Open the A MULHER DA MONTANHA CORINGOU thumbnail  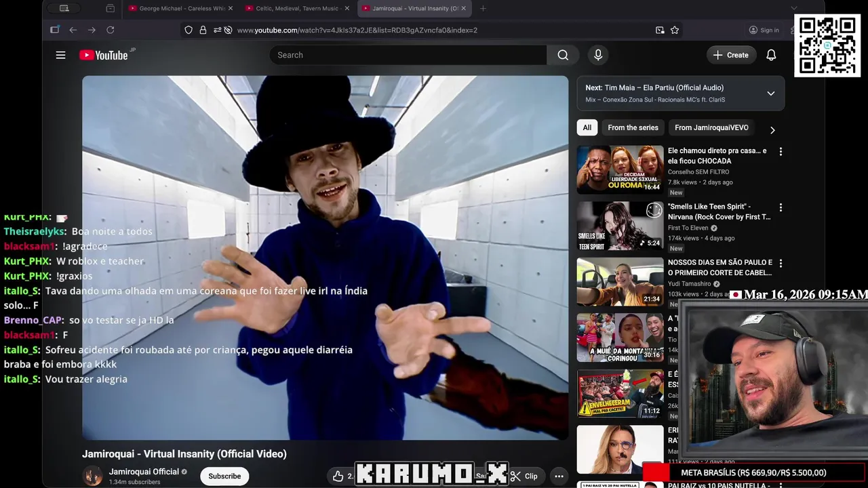620,338
